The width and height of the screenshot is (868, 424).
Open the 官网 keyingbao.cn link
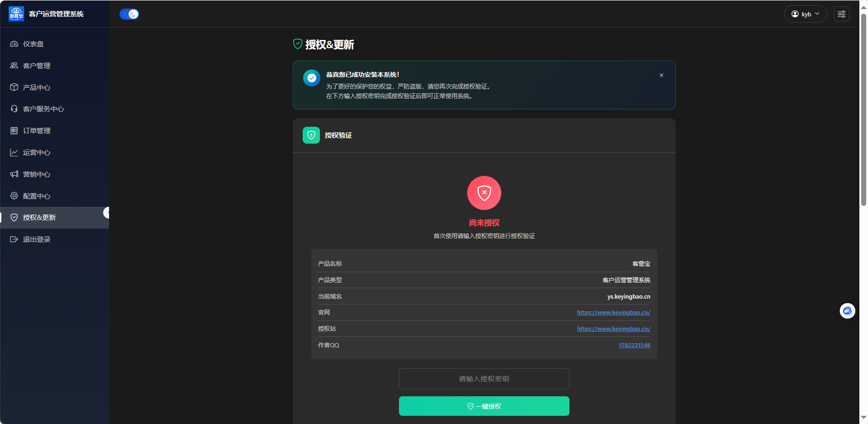614,312
